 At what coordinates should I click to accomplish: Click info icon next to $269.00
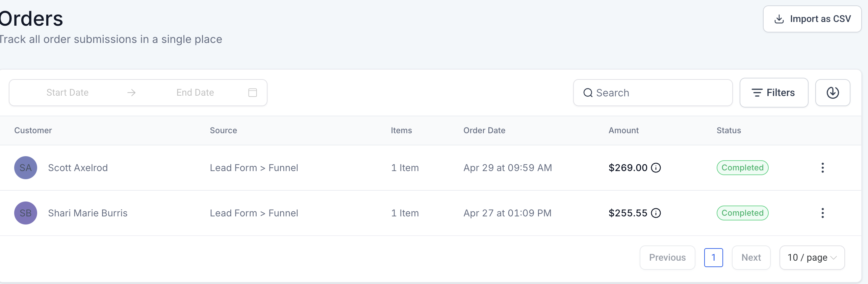[x=656, y=168]
